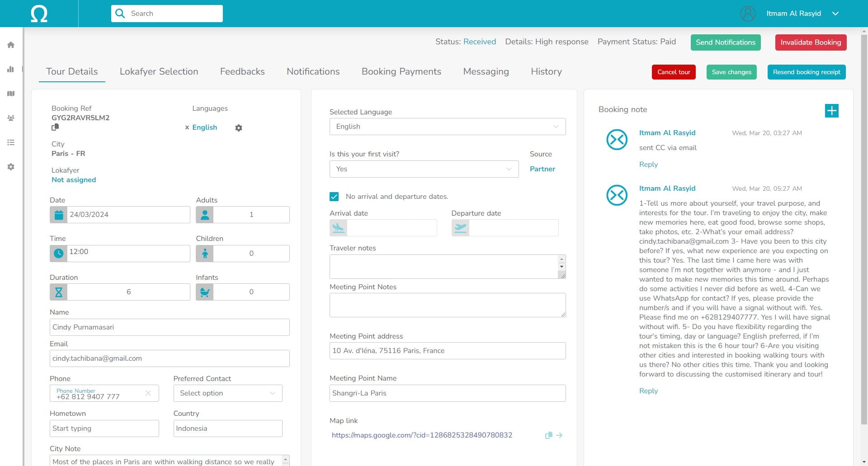
Task: Open the analytics bar-chart sidebar icon
Action: tap(10, 69)
